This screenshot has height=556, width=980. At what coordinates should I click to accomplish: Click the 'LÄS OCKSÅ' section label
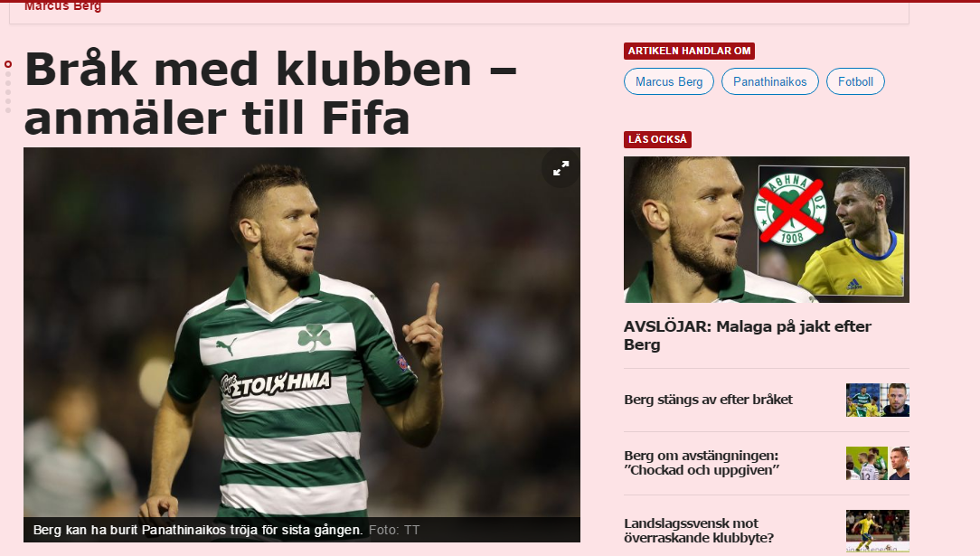click(x=657, y=139)
